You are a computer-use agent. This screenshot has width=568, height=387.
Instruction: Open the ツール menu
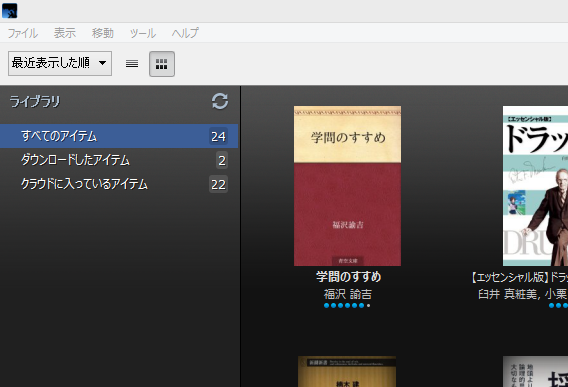(143, 33)
